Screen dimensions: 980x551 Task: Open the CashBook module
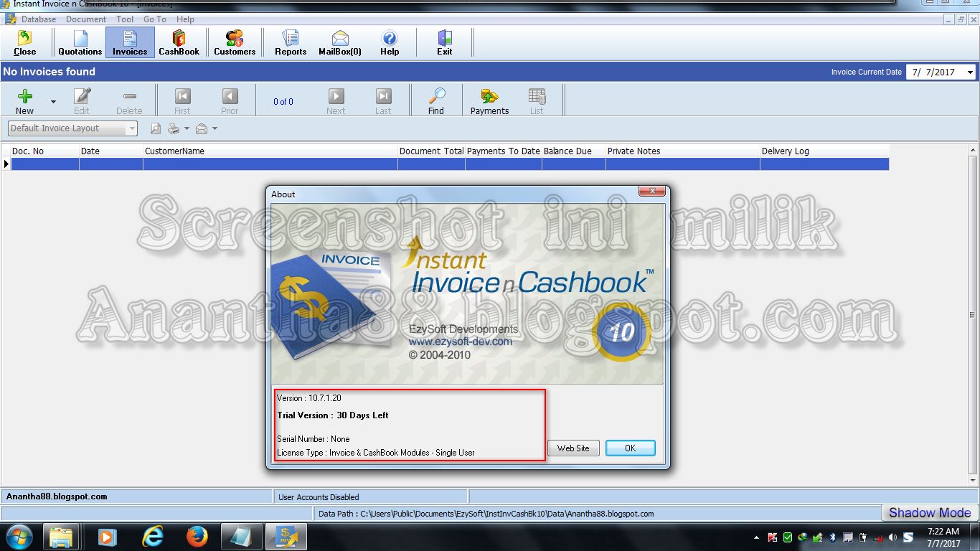point(179,42)
